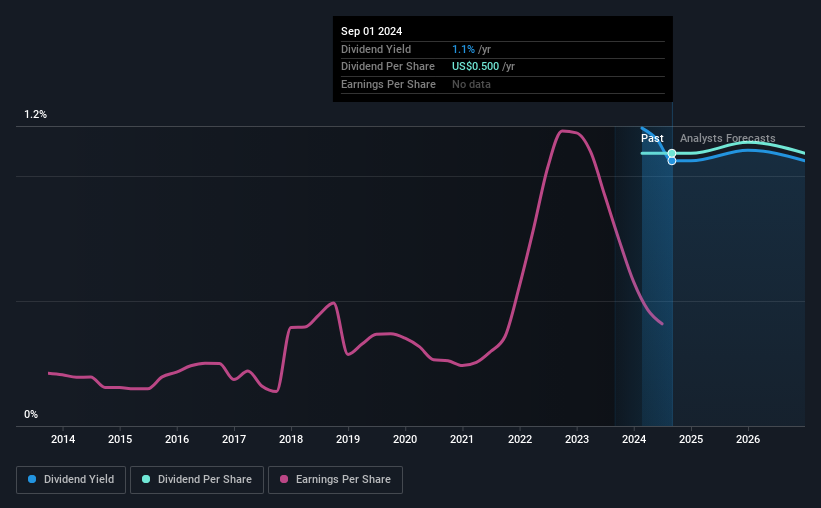Click the 2026 x-axis label
Image resolution: width=821 pixels, height=508 pixels.
pyautogui.click(x=748, y=439)
